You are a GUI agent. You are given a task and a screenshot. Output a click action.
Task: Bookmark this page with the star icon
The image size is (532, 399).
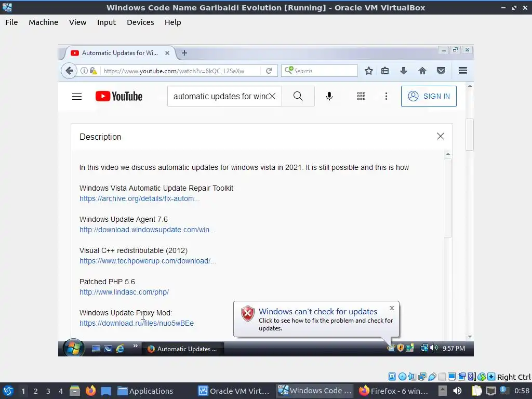coord(369,71)
